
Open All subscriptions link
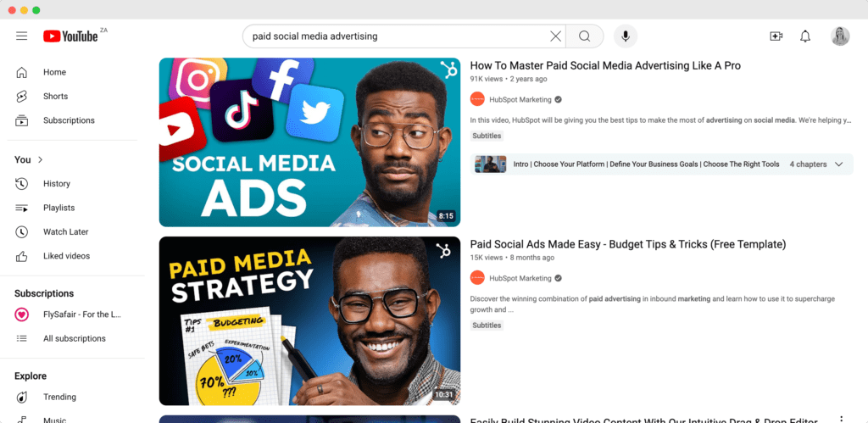click(73, 338)
